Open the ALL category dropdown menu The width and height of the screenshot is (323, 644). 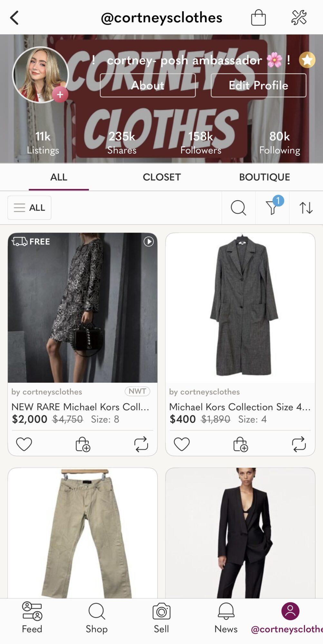coord(29,208)
